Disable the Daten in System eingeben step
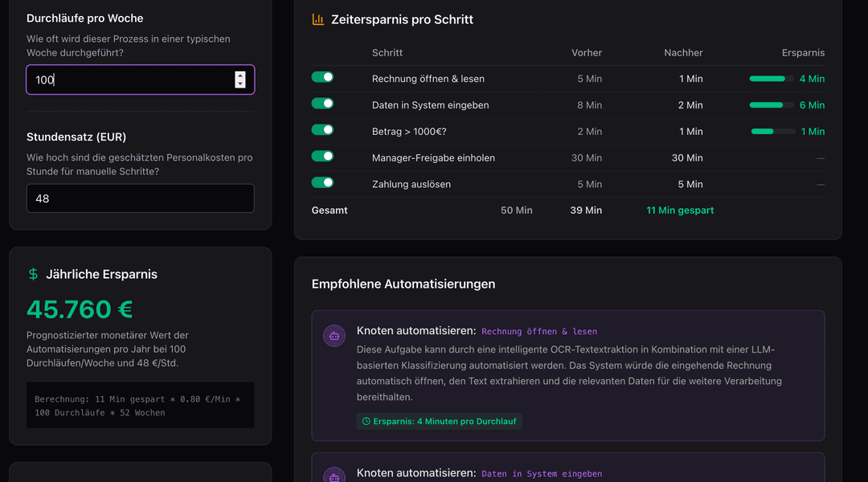This screenshot has height=482, width=868. (x=323, y=104)
